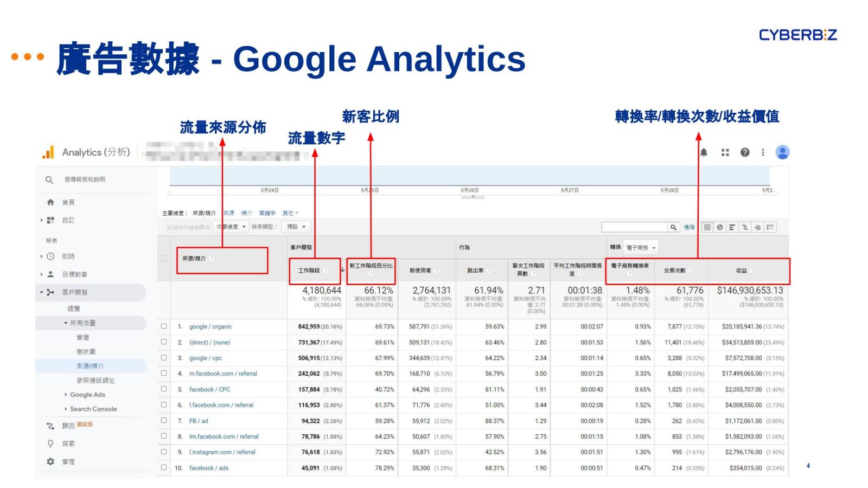
Task: Open the 次要維度 secondary dimension dropdown
Action: tap(231, 227)
